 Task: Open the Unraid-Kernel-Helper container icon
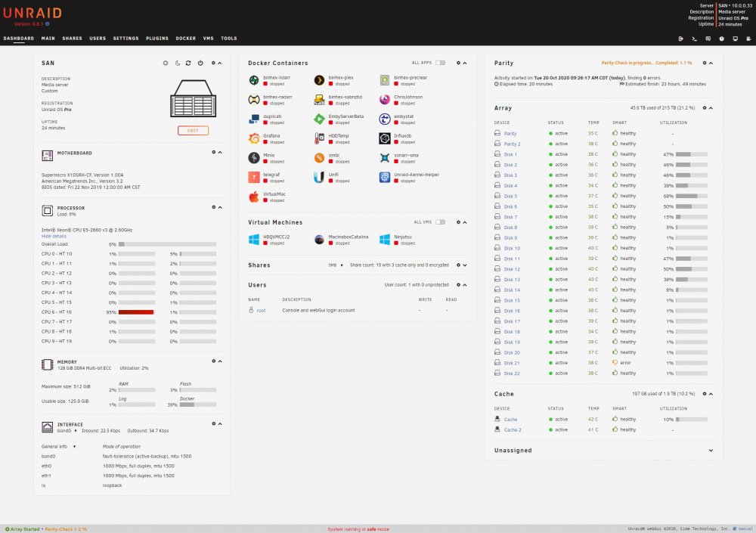(384, 177)
